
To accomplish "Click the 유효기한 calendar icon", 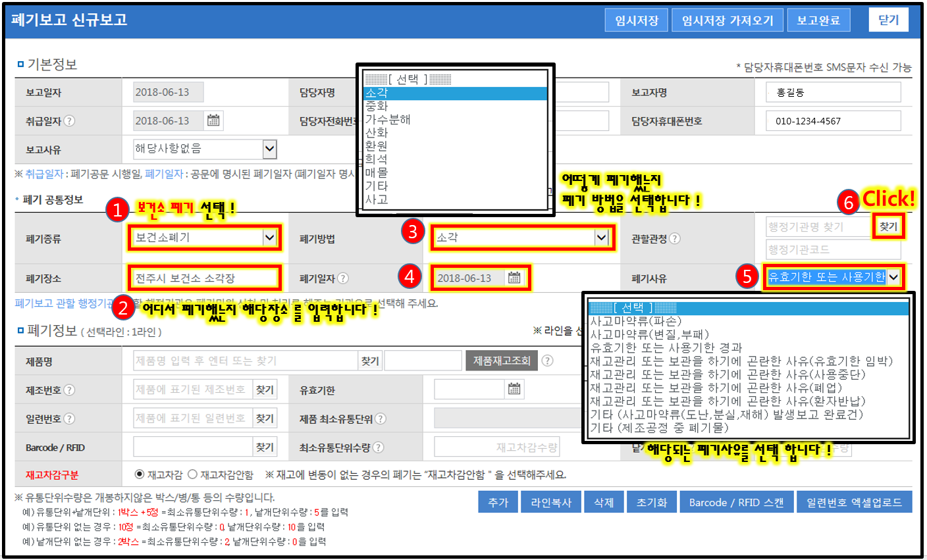I will pos(514,390).
